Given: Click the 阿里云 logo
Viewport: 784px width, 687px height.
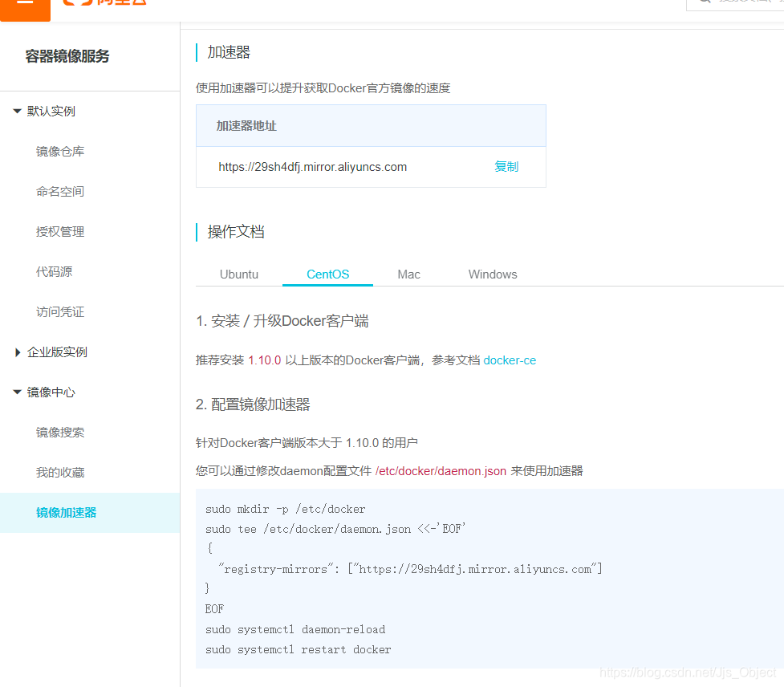Looking at the screenshot, I should point(108,3).
